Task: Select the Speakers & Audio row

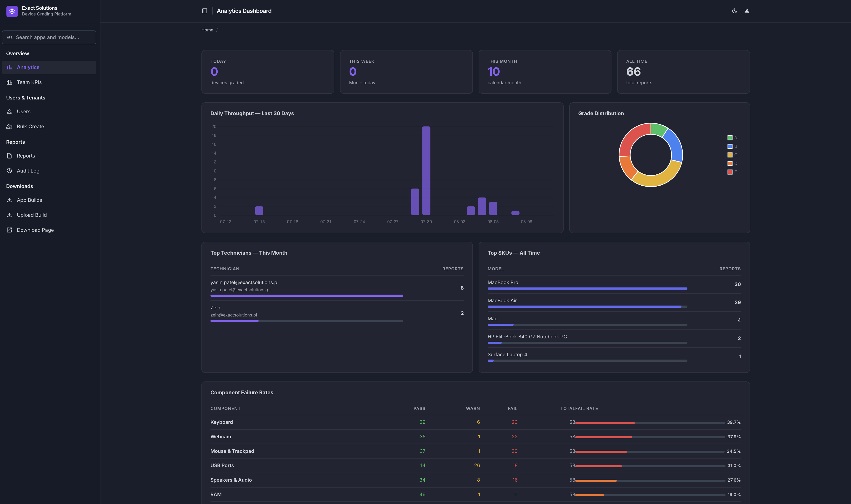Action: click(476, 480)
